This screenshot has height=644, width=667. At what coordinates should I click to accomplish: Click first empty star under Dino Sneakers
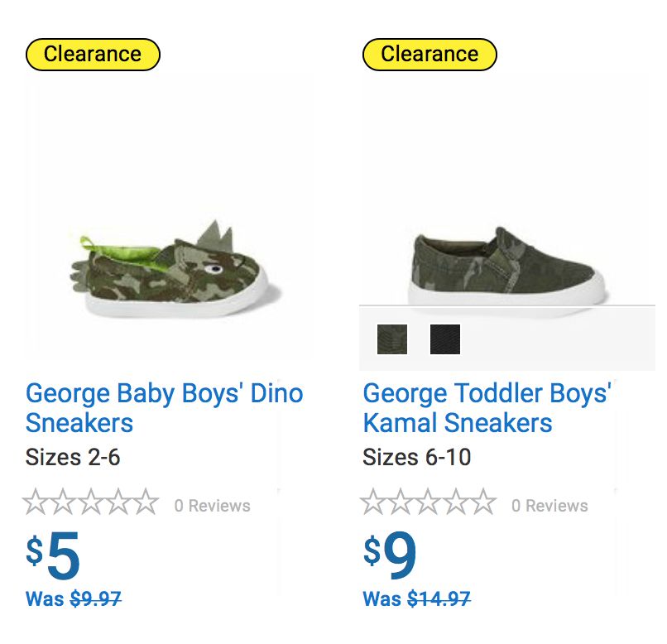tap(36, 503)
